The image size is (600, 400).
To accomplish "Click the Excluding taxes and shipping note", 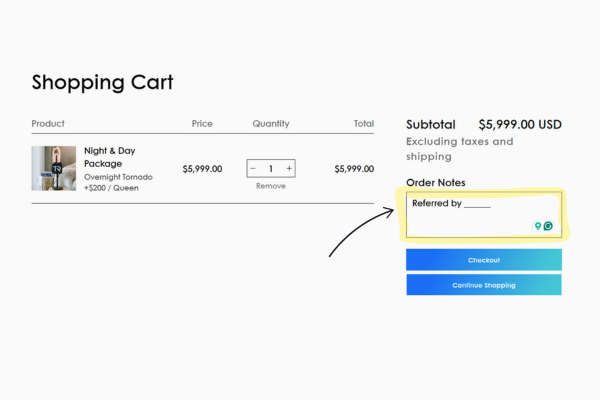I will (x=460, y=149).
